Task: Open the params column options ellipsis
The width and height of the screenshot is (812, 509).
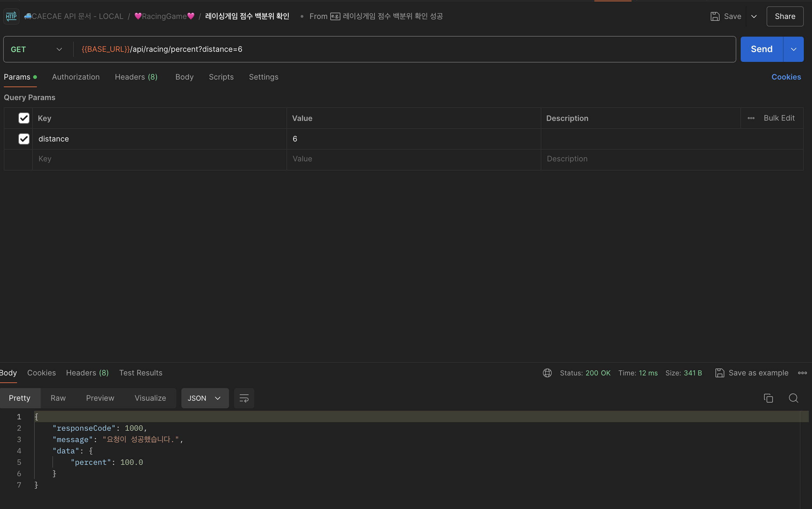Action: point(751,118)
